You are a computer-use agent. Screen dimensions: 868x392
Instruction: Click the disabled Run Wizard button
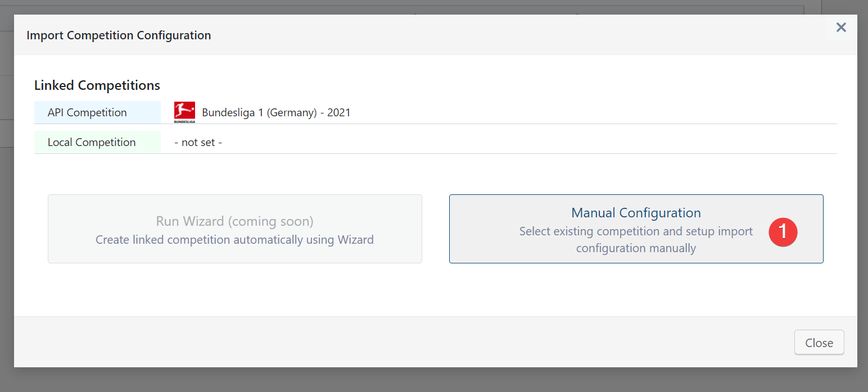coord(235,229)
